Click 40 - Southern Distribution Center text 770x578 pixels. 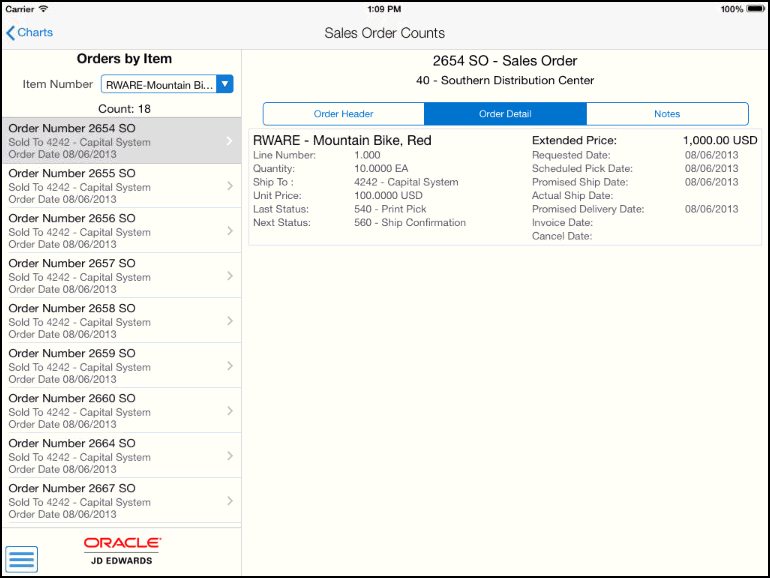click(x=505, y=81)
